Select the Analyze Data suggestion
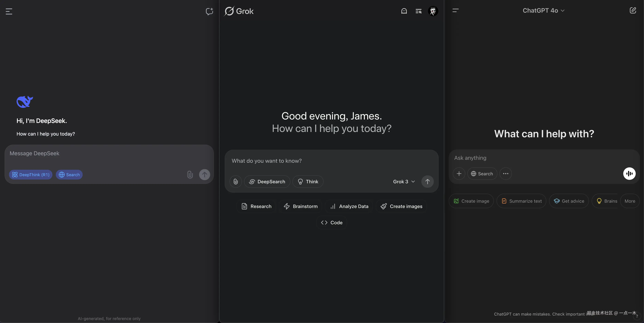This screenshot has width=644, height=323. pos(349,206)
